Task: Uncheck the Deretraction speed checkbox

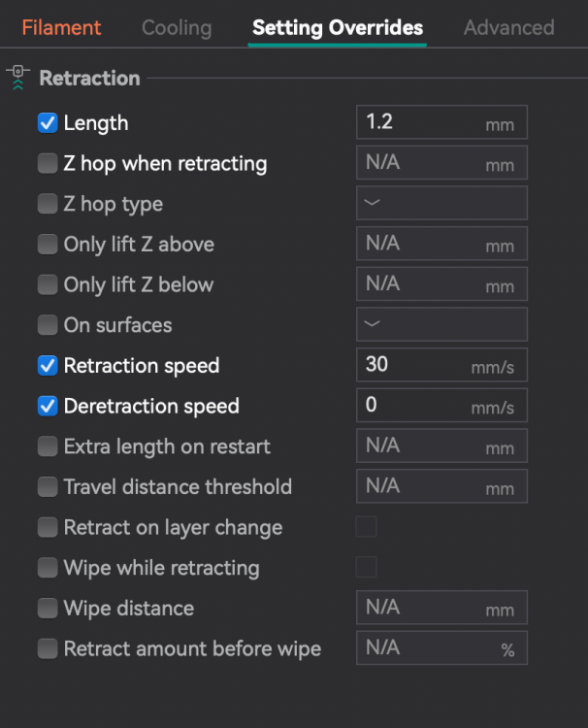Action: 48,407
